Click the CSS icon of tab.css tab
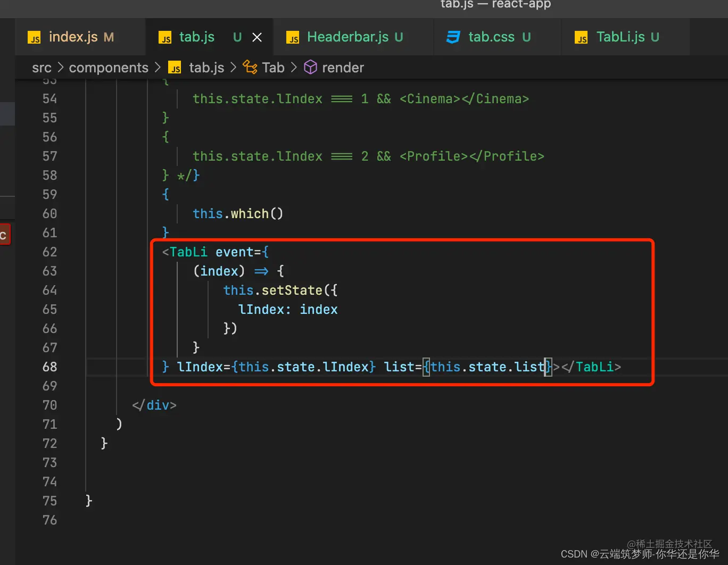 pyautogui.click(x=453, y=37)
